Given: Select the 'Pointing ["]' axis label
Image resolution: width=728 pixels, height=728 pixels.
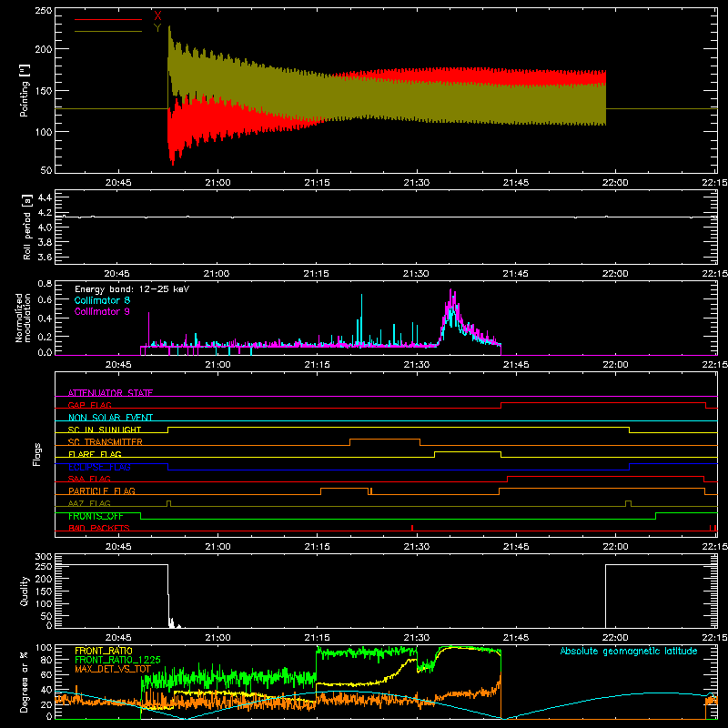Looking at the screenshot, I should [25, 90].
